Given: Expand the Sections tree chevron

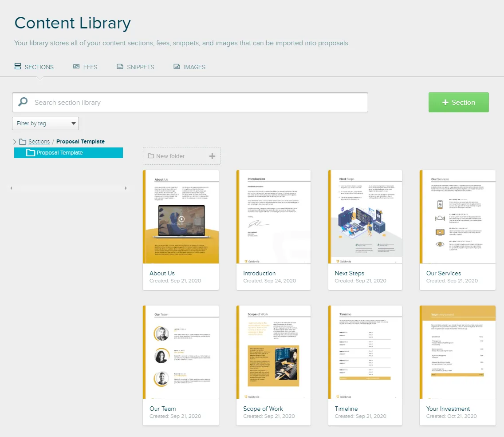Looking at the screenshot, I should (x=15, y=142).
